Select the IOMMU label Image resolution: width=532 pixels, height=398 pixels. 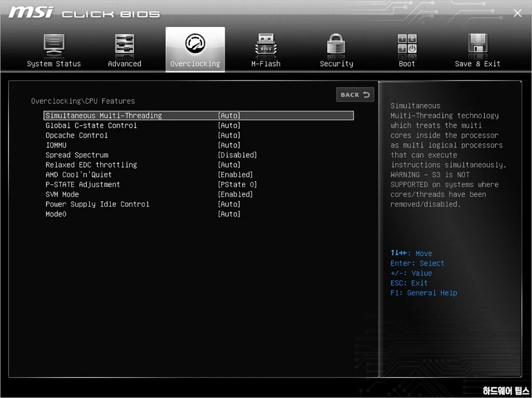click(x=56, y=145)
